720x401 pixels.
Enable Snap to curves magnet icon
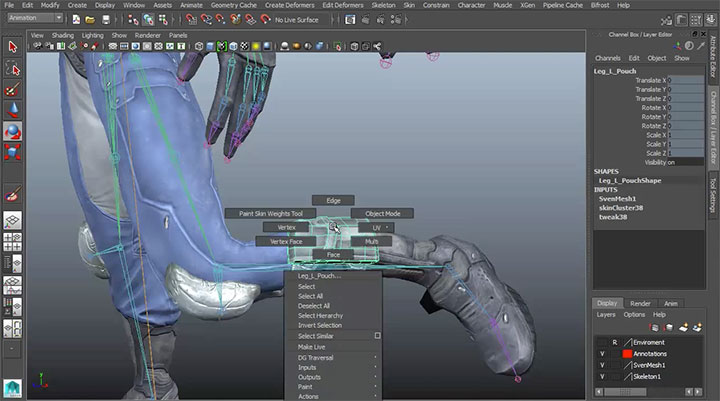206,20
